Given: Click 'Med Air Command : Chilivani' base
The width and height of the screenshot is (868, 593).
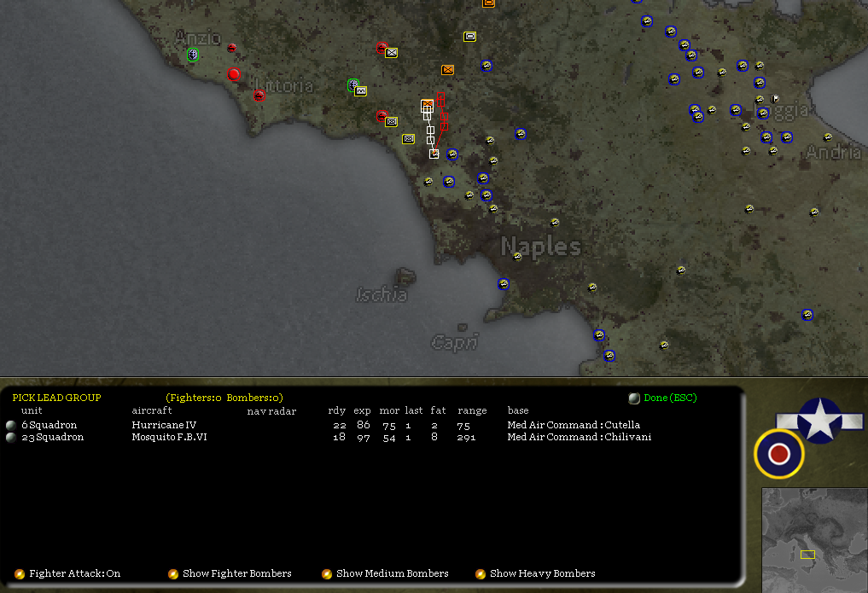Looking at the screenshot, I should [x=579, y=437].
